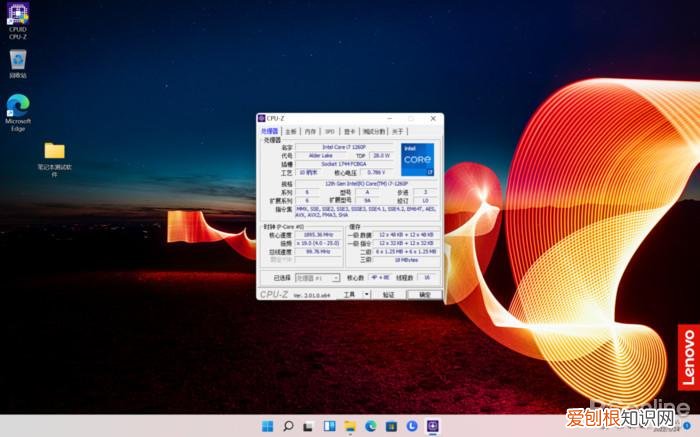Screen dimensions: 700x437
Task: Open the blue clock app on taskbar
Action: (x=412, y=426)
